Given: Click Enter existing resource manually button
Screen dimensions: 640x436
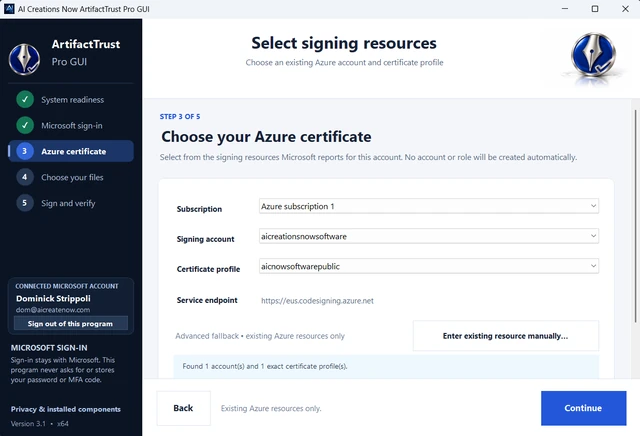Looking at the screenshot, I should [506, 336].
